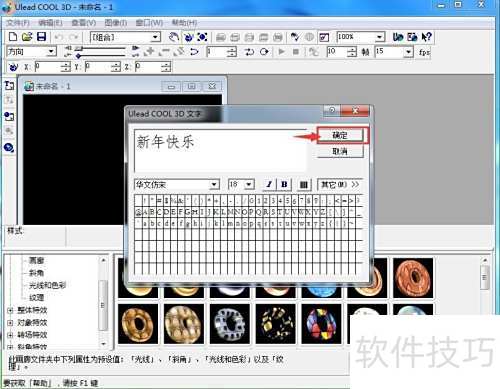Choose the silver perforated ring thumbnail
Screen dimensions: 500x389
230,324
